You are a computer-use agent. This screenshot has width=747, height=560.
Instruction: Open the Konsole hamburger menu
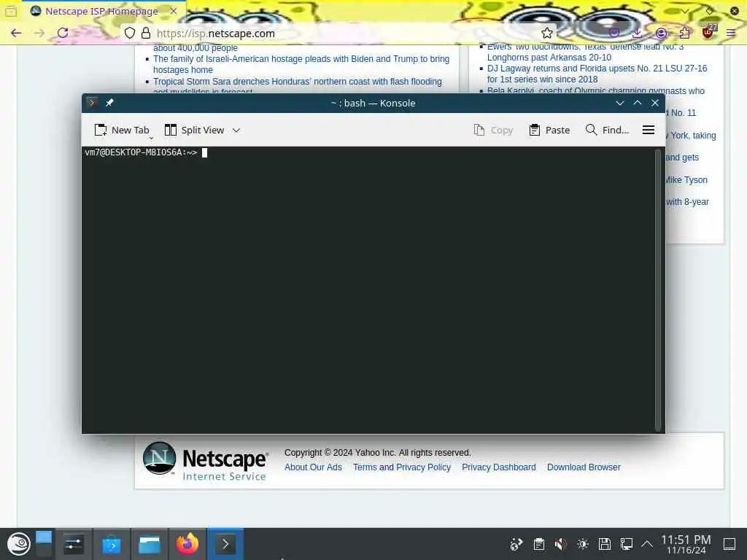coord(649,130)
